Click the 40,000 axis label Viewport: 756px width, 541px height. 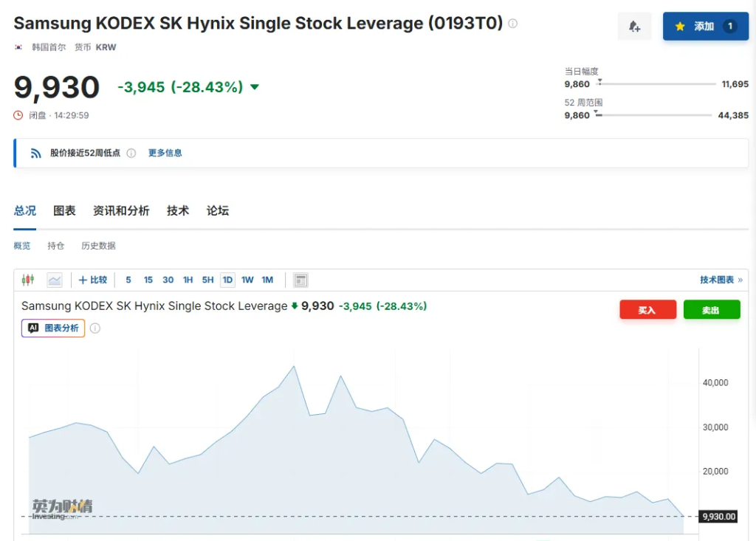[x=715, y=382]
